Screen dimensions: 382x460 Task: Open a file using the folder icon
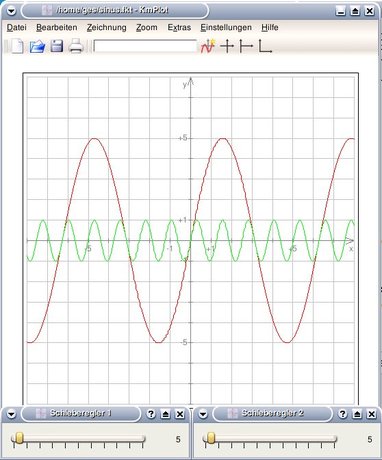(37, 46)
